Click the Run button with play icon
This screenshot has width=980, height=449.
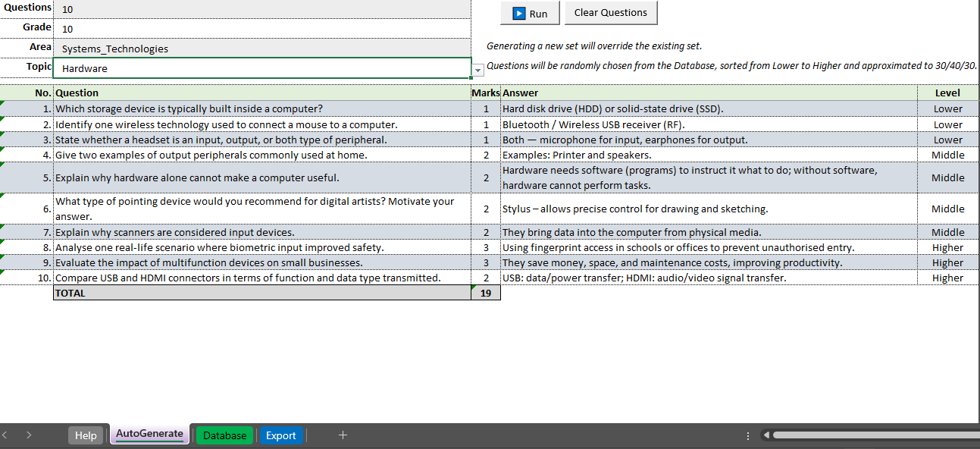[530, 13]
